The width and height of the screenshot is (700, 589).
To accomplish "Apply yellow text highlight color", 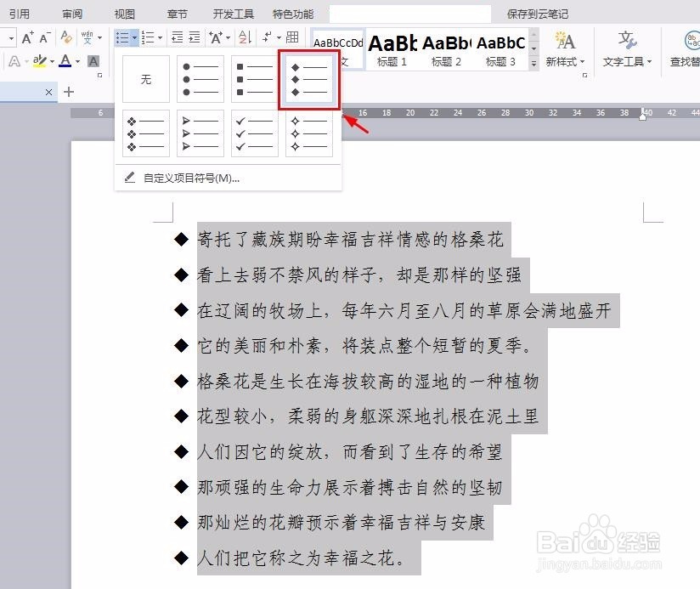I will [40, 61].
